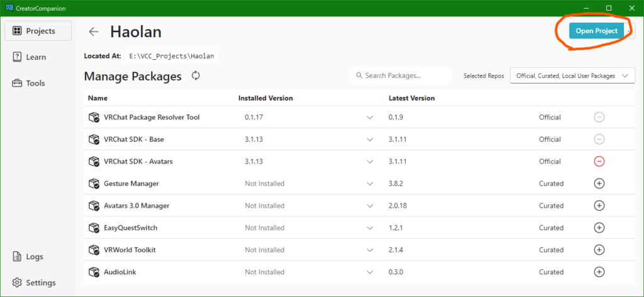Click the Name column header

(97, 98)
